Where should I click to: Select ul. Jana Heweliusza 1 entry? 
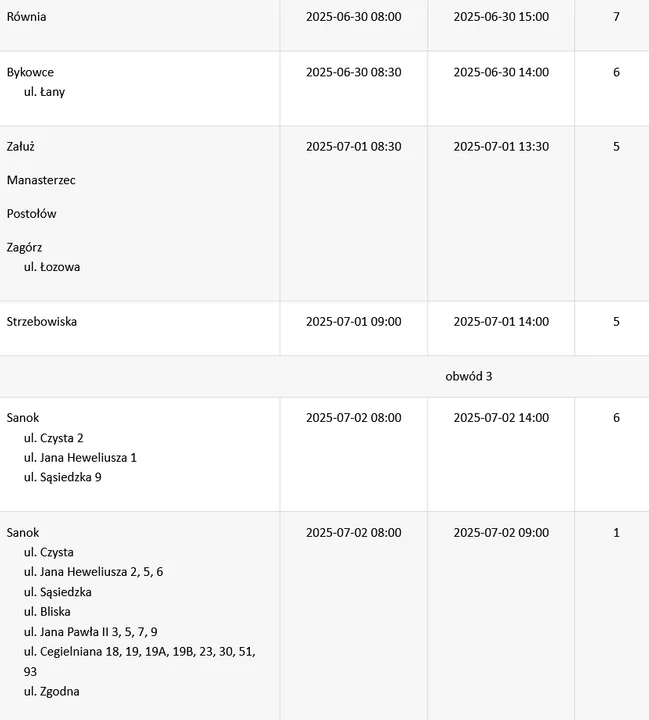coord(80,457)
